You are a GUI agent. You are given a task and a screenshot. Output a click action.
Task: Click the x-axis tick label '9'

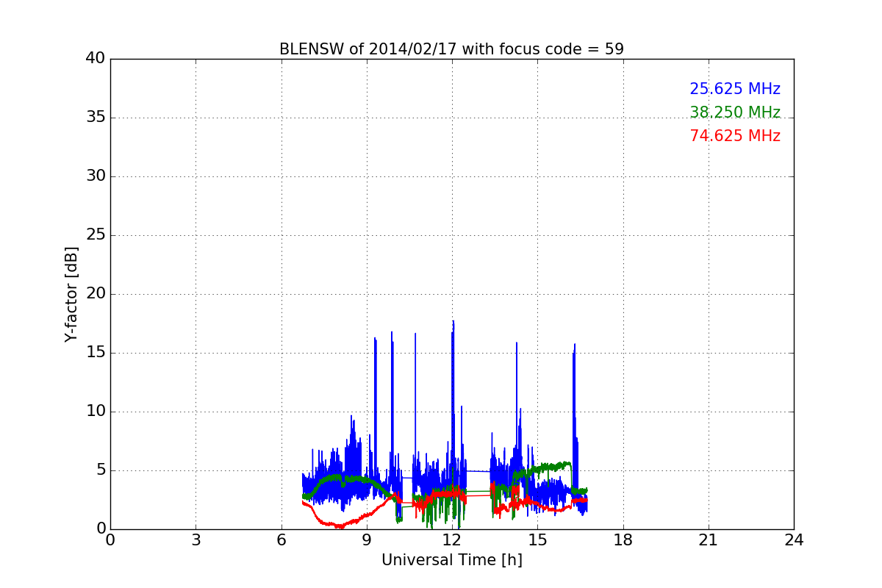point(367,539)
